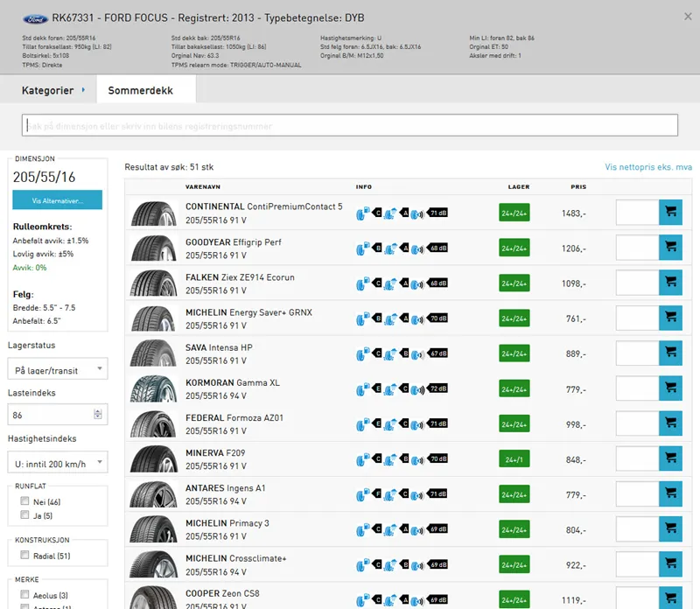Click Vis Alternativer button
This screenshot has height=609, width=700.
[57, 200]
